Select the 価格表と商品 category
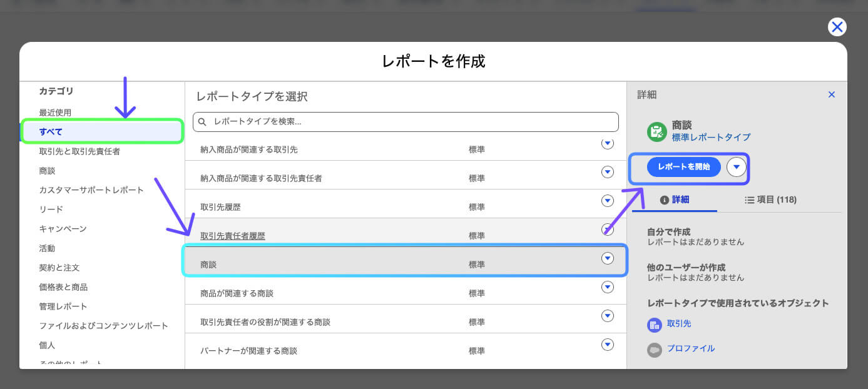868x389 pixels. coord(63,287)
